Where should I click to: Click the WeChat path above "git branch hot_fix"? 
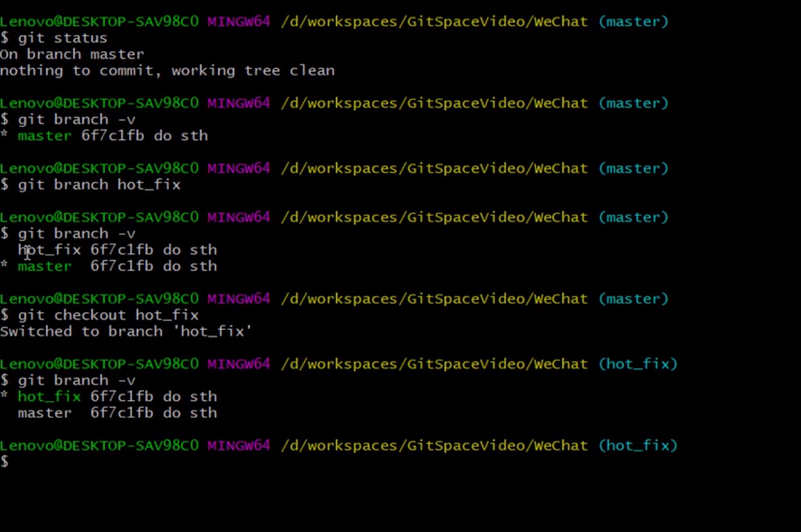(434, 169)
